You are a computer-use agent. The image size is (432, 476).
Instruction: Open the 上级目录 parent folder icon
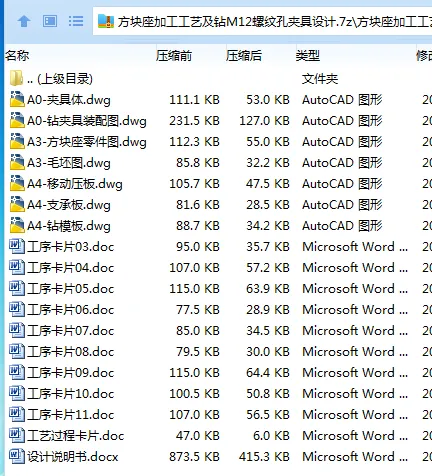pos(16,79)
